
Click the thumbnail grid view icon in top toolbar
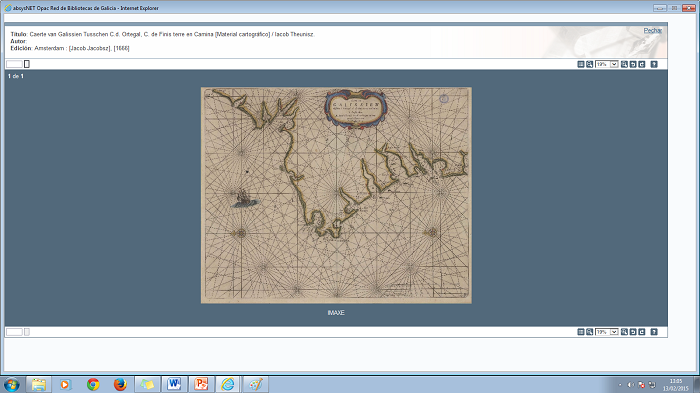(x=581, y=64)
